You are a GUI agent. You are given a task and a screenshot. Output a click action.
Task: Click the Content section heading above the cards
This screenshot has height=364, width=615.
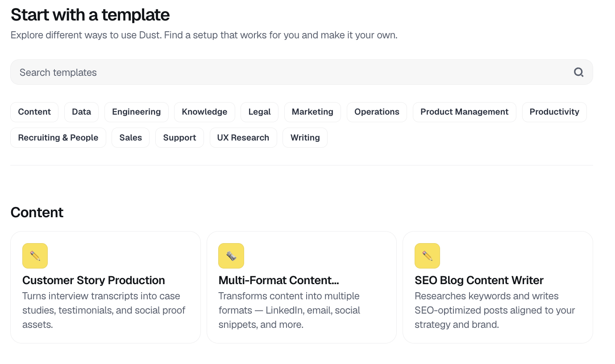pos(37,212)
